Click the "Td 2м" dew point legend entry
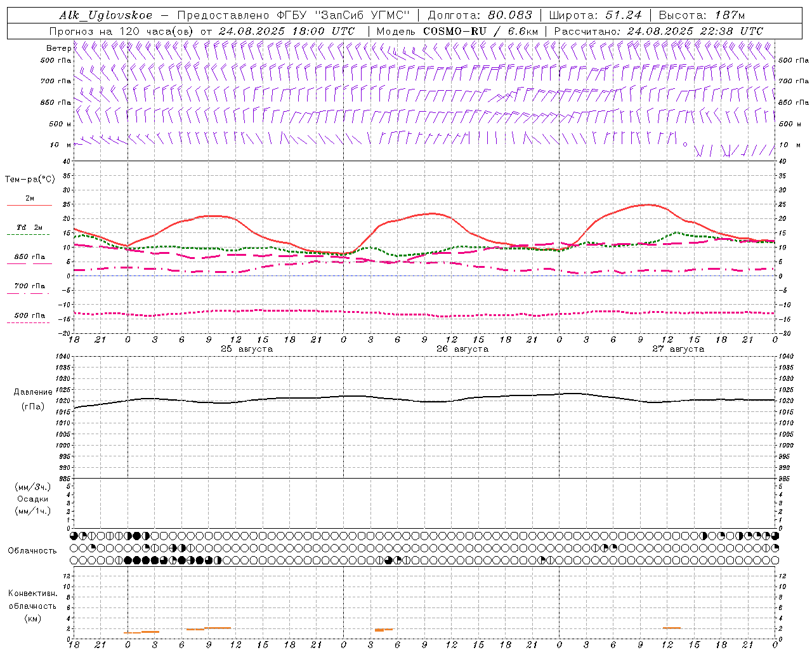 coord(29,227)
